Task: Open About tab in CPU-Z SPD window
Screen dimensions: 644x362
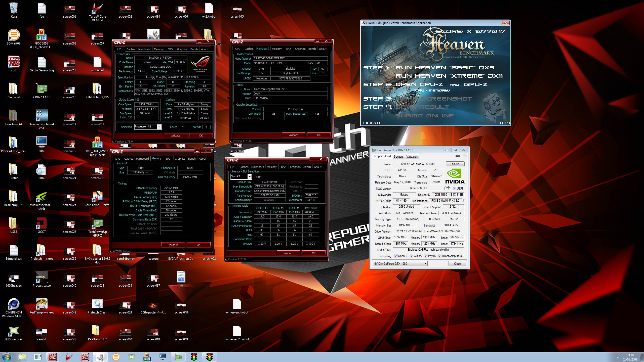Action: (x=317, y=167)
